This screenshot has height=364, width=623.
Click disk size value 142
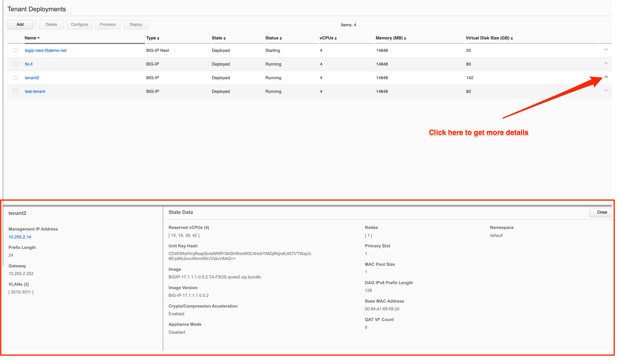[x=470, y=78]
